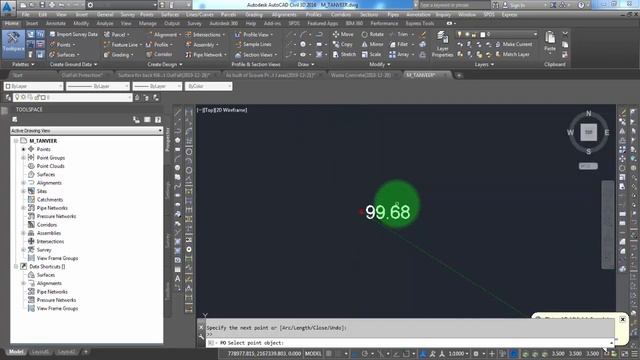
Task: Switch to the Output ribbon tab
Action: click(x=172, y=24)
